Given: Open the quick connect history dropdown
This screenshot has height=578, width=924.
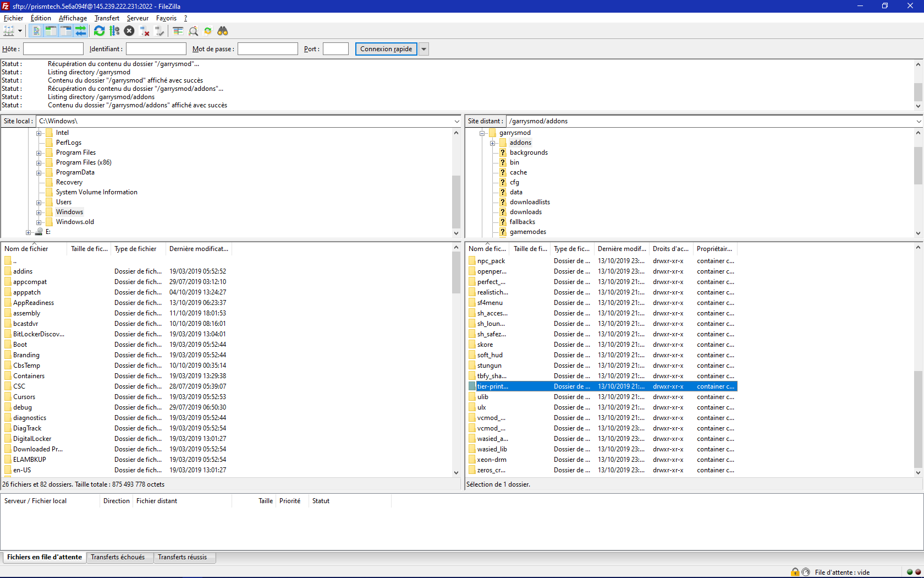Looking at the screenshot, I should [x=424, y=49].
